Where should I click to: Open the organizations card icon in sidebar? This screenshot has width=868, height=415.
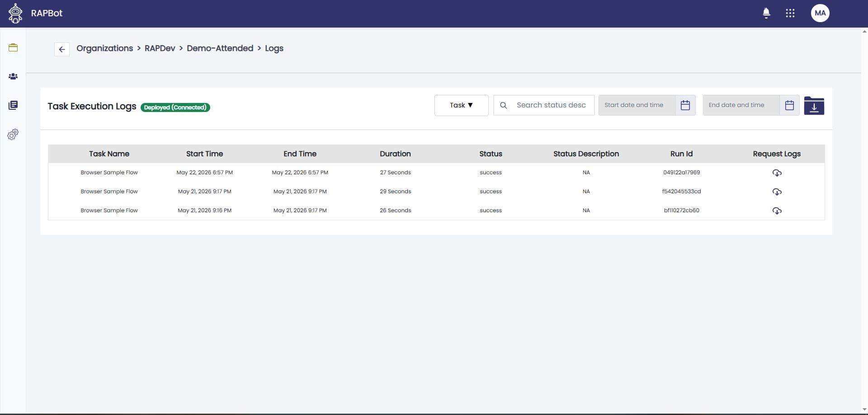[x=13, y=47]
